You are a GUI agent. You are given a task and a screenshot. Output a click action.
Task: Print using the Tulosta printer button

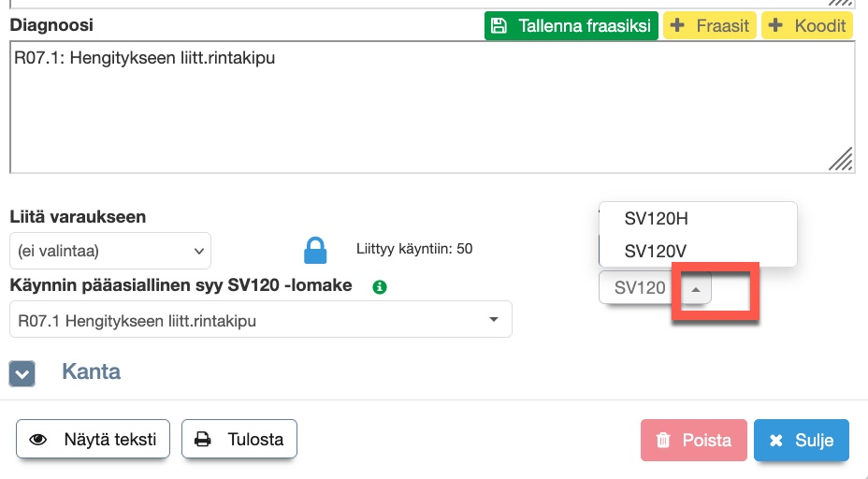(x=239, y=439)
